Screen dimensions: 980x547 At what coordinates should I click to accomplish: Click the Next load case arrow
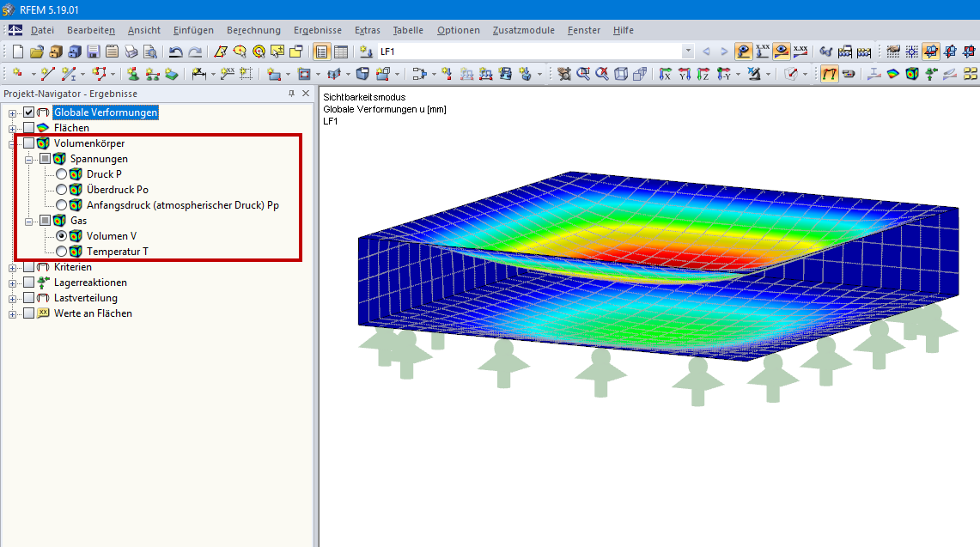point(724,52)
